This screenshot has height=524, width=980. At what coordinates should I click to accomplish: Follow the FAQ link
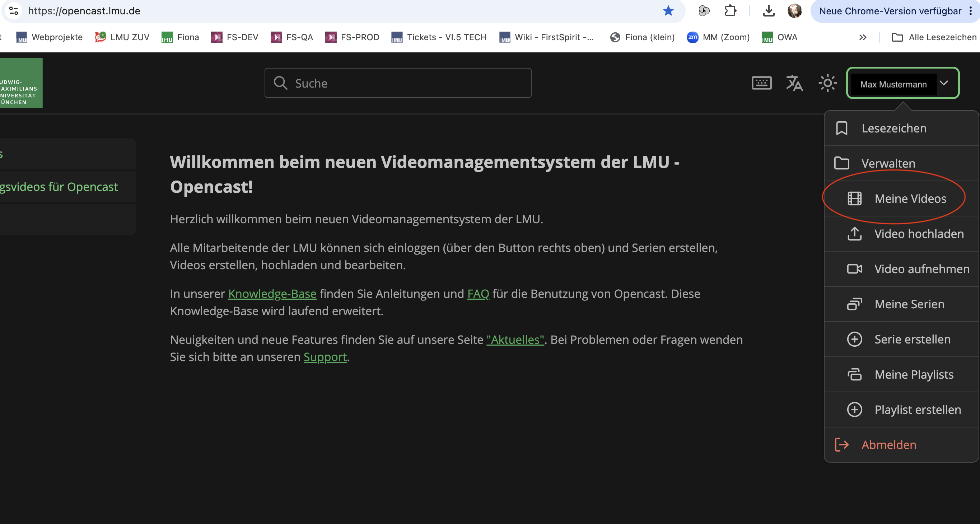(x=478, y=294)
